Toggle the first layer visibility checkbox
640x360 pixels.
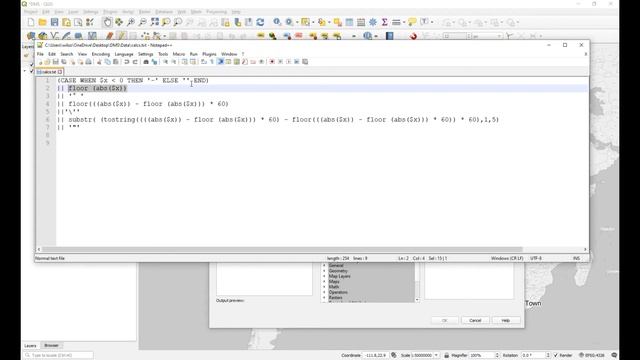coord(32,64)
